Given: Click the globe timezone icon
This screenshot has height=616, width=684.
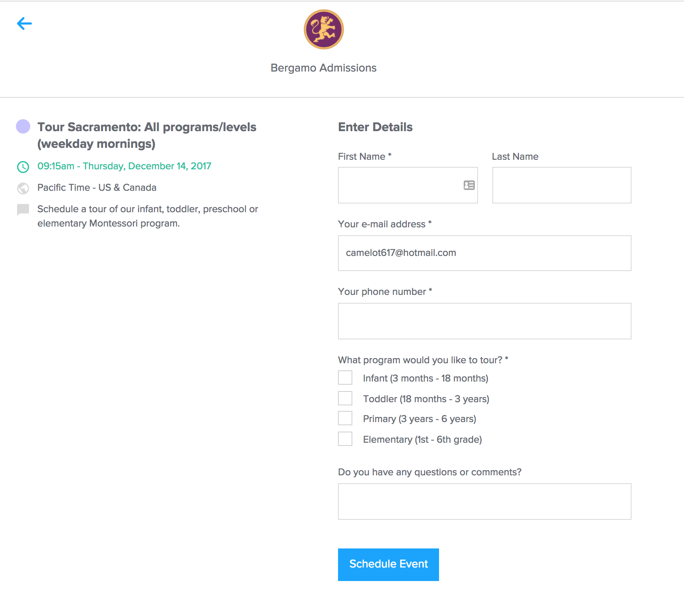Looking at the screenshot, I should 23,188.
